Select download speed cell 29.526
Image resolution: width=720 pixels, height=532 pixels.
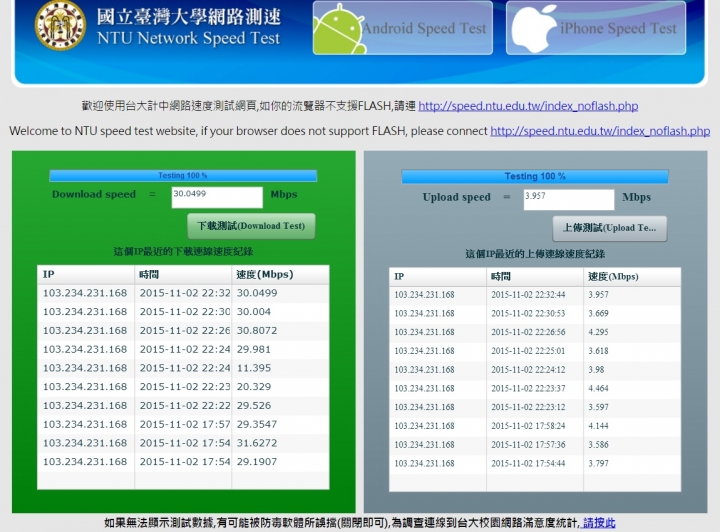(281, 406)
